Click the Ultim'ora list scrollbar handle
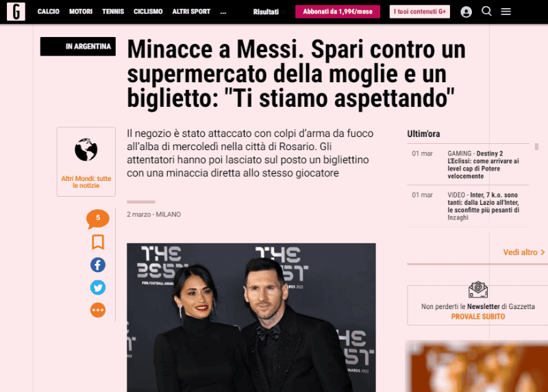Screen dimensions: 548x392 click(x=536, y=147)
